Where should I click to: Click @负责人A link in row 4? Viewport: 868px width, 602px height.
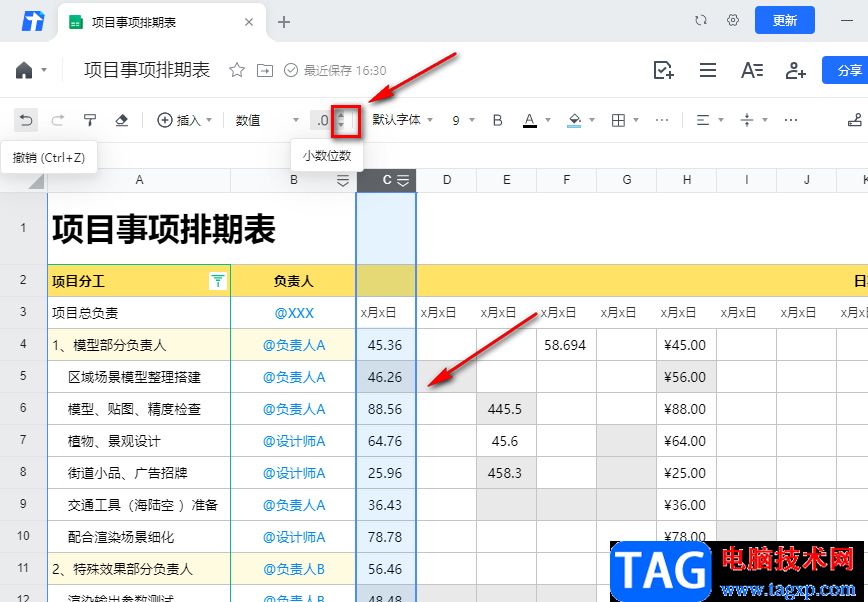[294, 345]
